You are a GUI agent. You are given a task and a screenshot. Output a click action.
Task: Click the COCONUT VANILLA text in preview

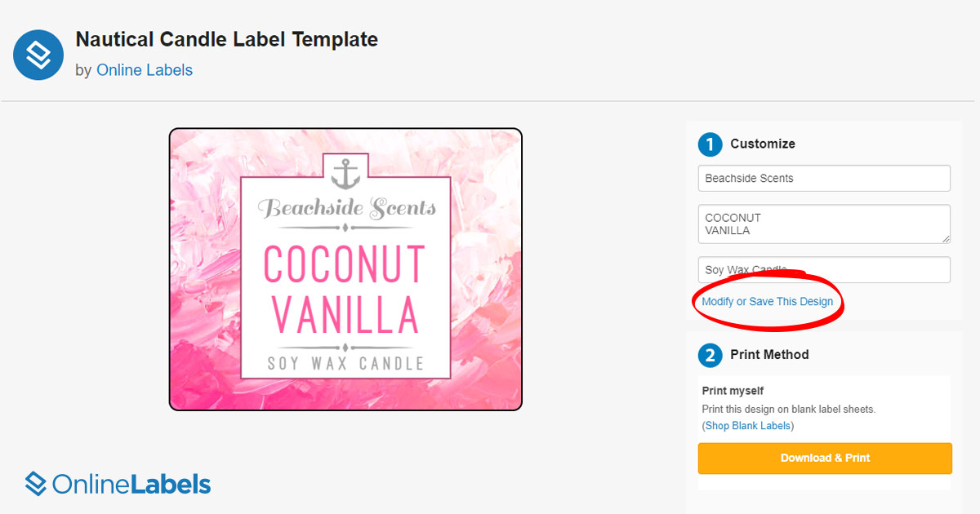(x=345, y=288)
